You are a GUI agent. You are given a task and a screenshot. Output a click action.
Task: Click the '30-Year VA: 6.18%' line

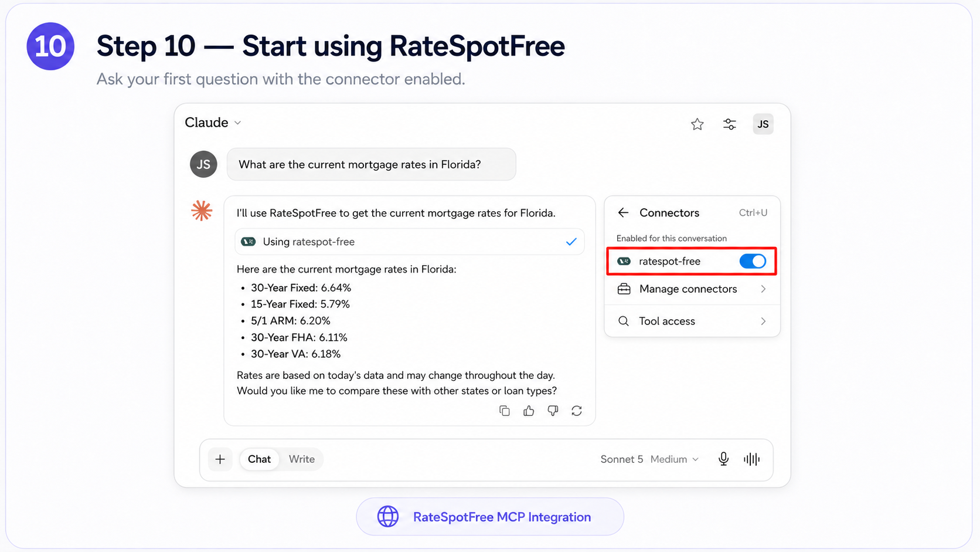click(x=296, y=354)
